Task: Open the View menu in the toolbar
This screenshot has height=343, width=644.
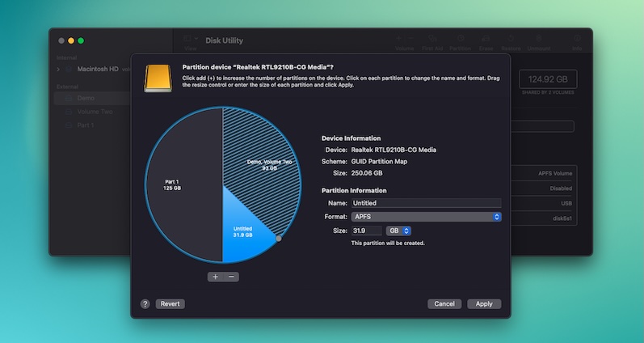Action: (191, 40)
